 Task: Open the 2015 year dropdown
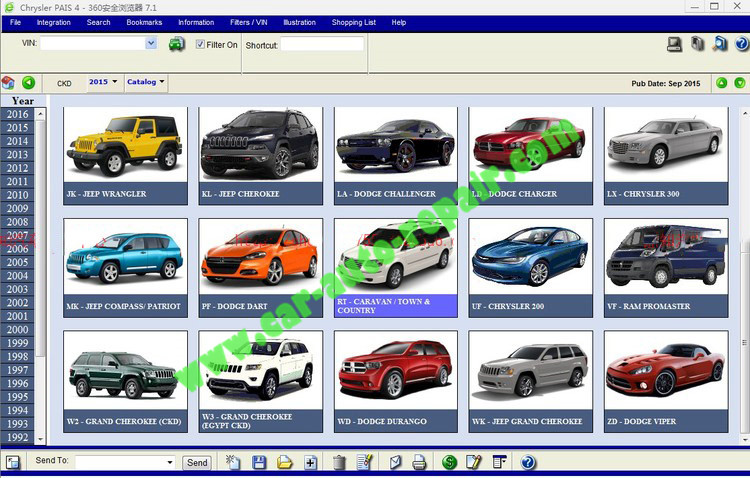click(103, 82)
